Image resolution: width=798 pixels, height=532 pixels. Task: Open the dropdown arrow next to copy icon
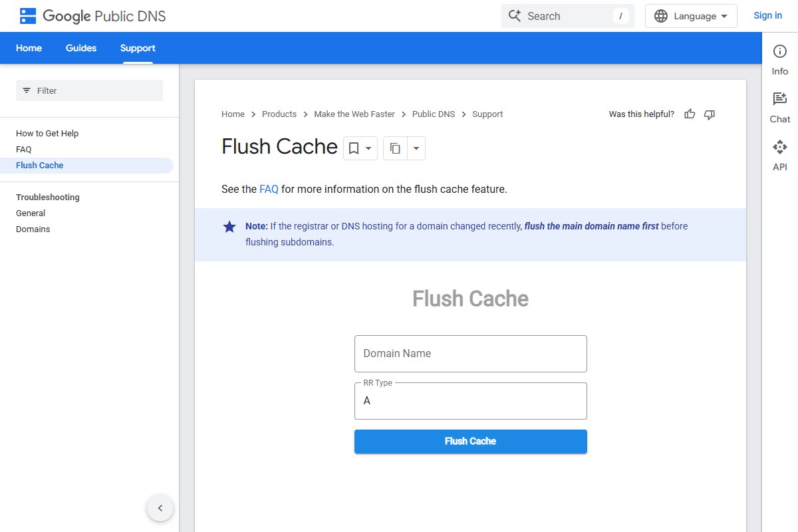416,148
